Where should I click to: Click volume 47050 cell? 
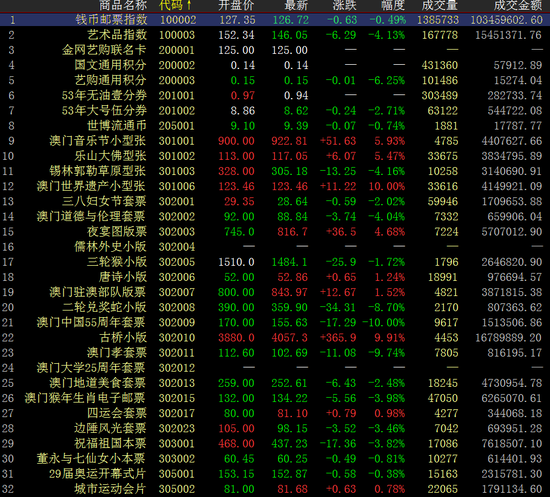coord(443,398)
